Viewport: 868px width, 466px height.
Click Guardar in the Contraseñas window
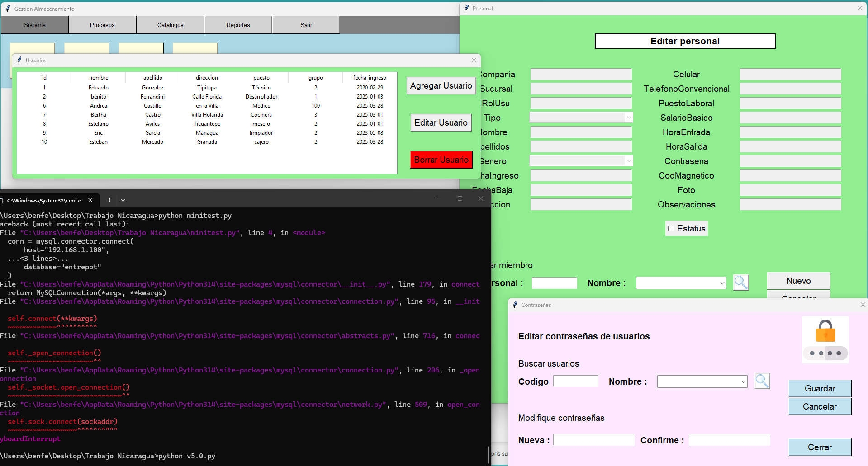[x=820, y=388]
